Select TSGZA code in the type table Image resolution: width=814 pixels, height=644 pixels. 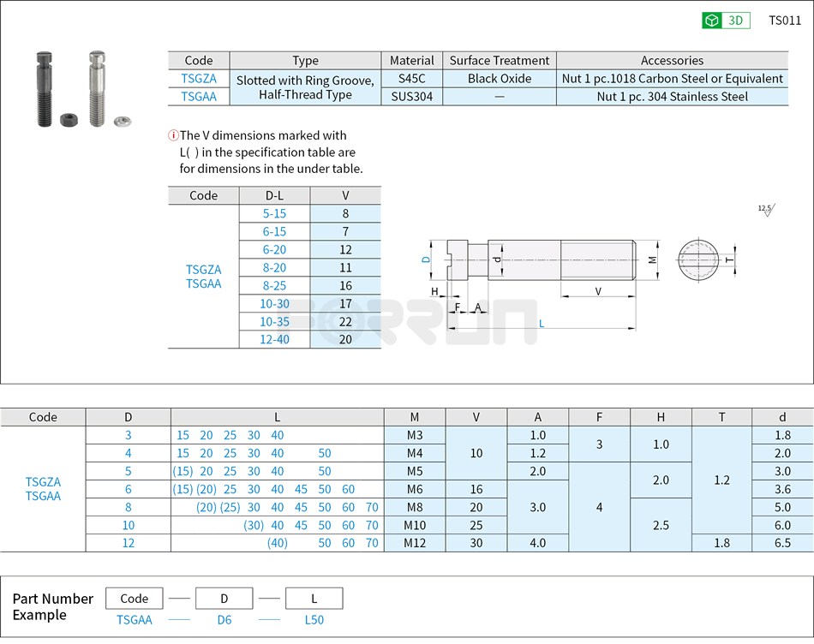coord(198,78)
